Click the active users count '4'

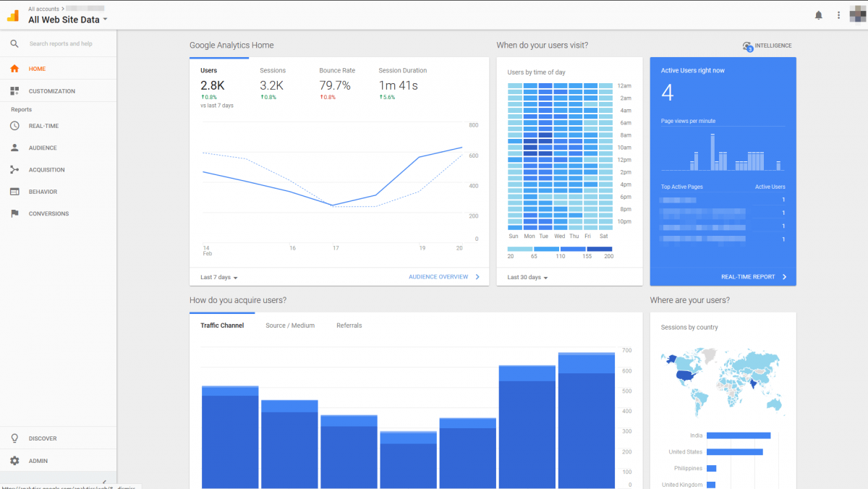[667, 93]
